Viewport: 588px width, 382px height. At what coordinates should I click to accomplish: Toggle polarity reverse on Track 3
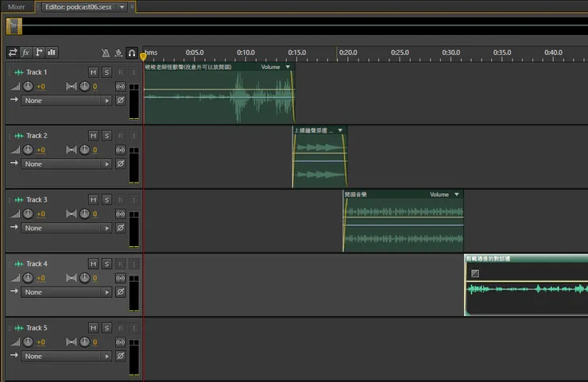point(120,228)
